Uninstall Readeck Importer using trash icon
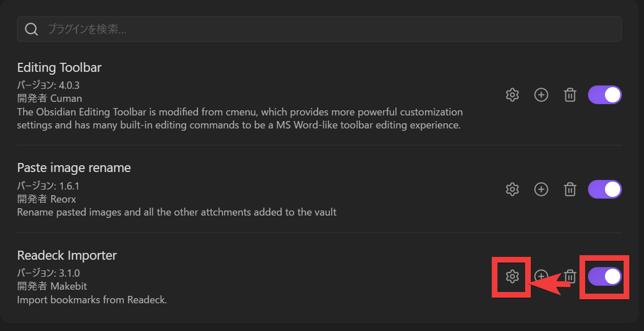This screenshot has width=644, height=331. click(x=571, y=276)
